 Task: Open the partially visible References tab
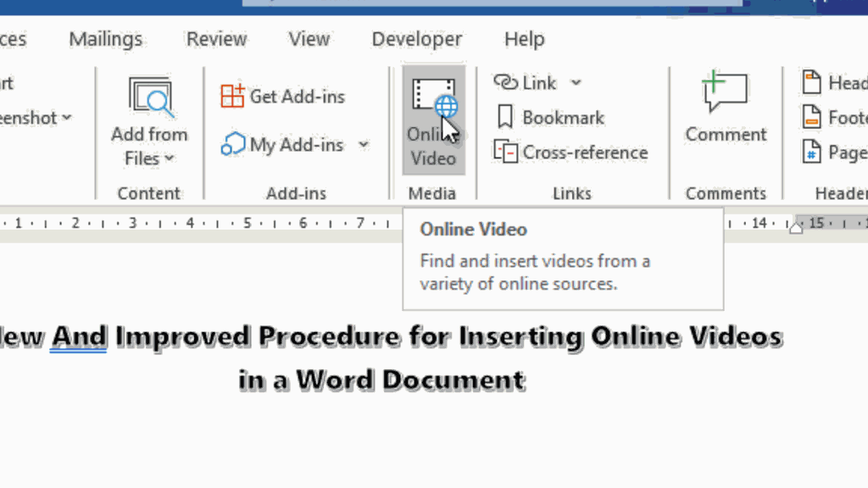[13, 39]
